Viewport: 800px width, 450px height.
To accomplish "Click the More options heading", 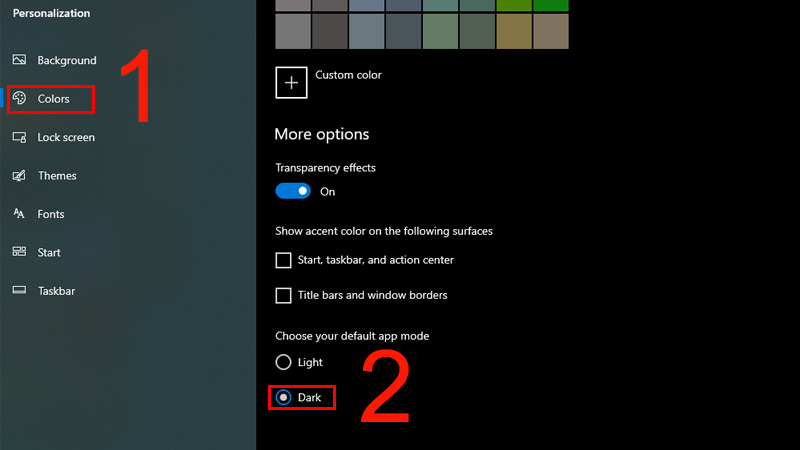I will coord(321,134).
